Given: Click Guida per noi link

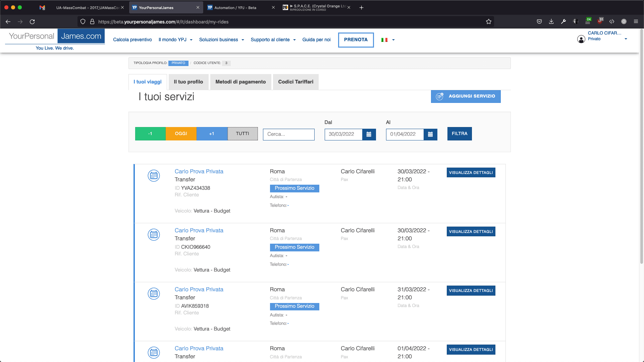Looking at the screenshot, I should point(316,40).
